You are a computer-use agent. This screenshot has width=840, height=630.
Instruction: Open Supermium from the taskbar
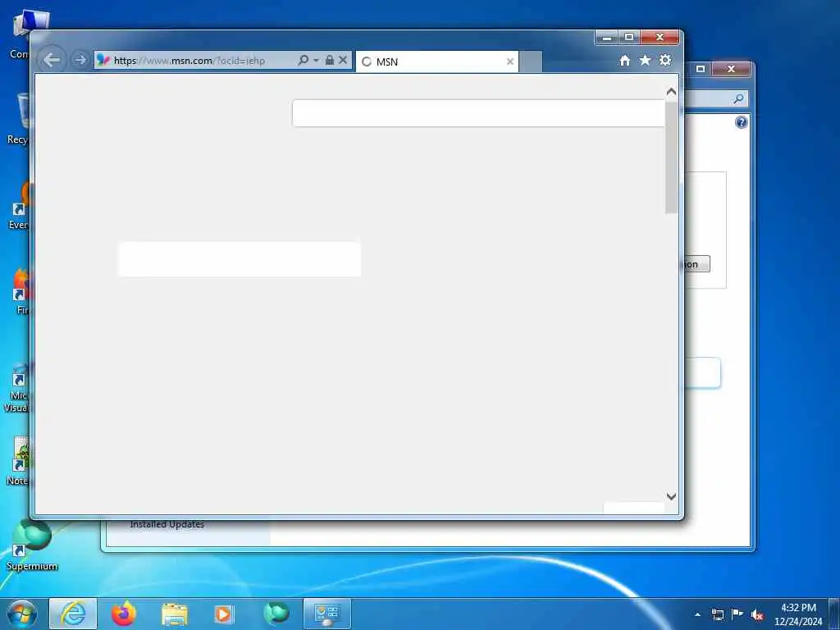coord(276,614)
